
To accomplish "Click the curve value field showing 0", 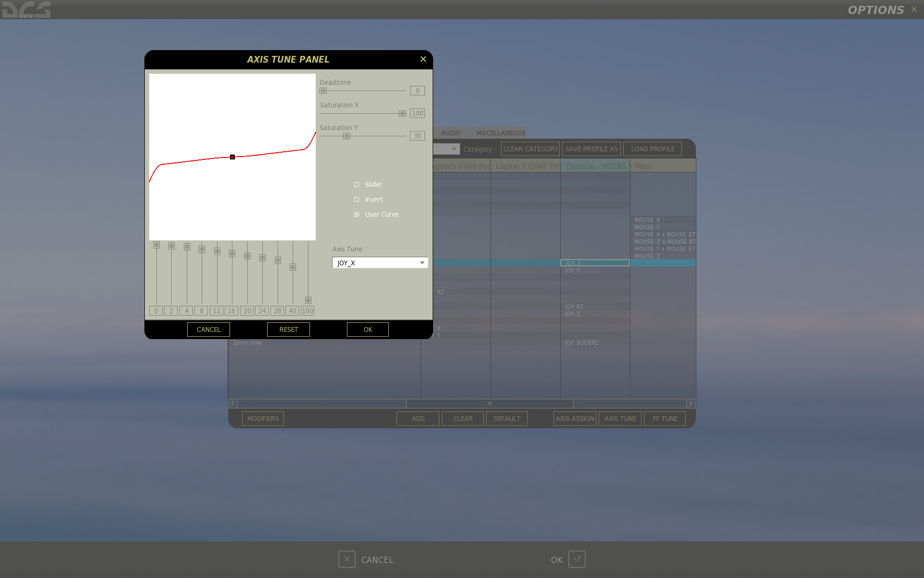I will 156,311.
